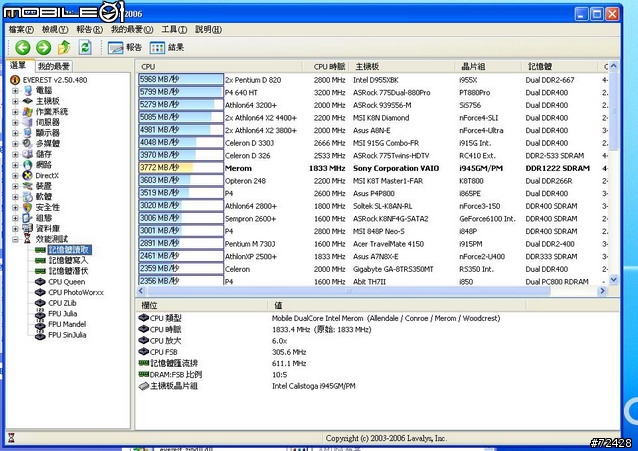Refresh the page with the Refresh icon
Image resolution: width=638 pixels, height=451 pixels.
click(x=85, y=48)
